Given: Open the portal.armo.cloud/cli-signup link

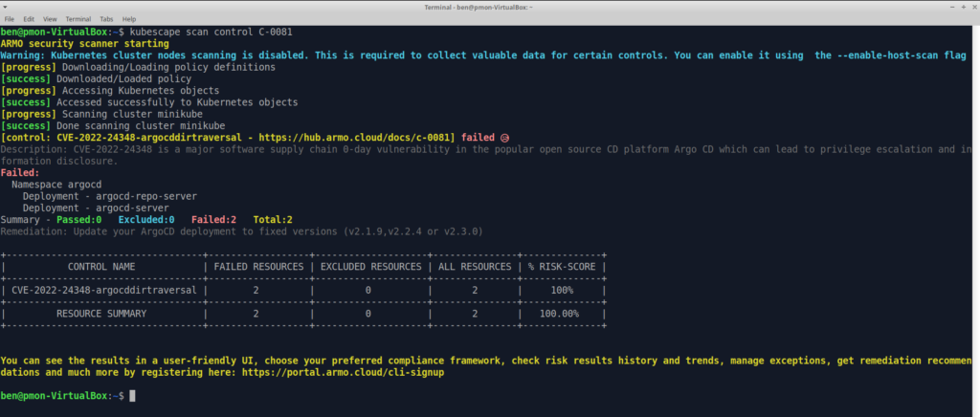Looking at the screenshot, I should (344, 373).
